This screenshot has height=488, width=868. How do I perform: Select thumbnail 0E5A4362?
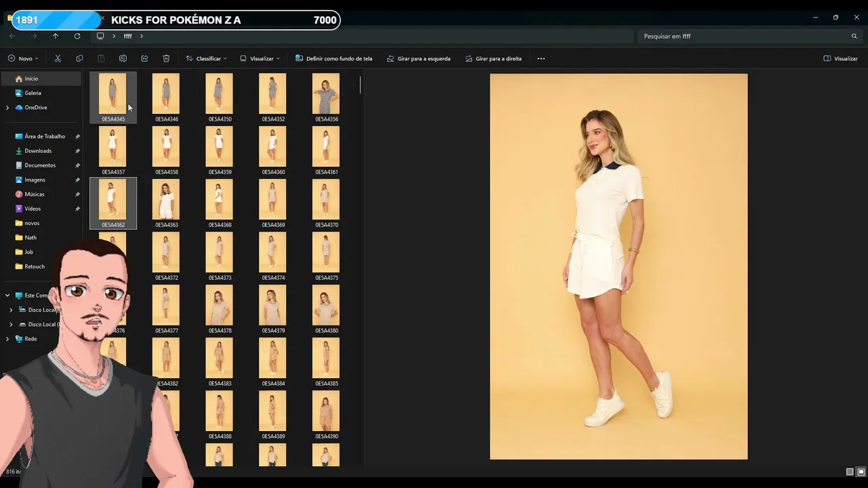click(x=113, y=203)
